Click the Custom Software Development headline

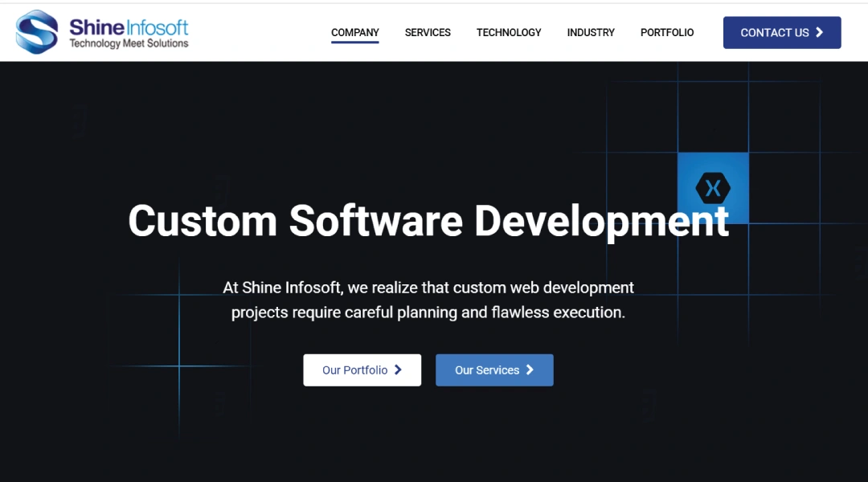pyautogui.click(x=428, y=221)
